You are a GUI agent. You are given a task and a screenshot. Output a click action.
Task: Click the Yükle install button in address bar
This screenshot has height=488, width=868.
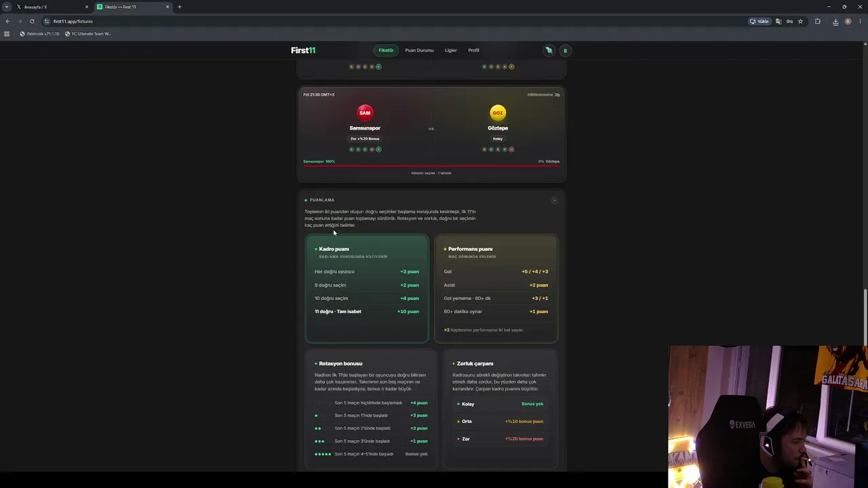[x=759, y=21]
